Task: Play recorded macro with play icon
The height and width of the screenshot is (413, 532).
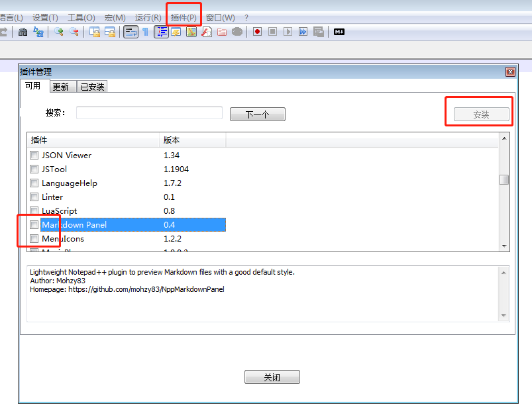Action: tap(288, 31)
